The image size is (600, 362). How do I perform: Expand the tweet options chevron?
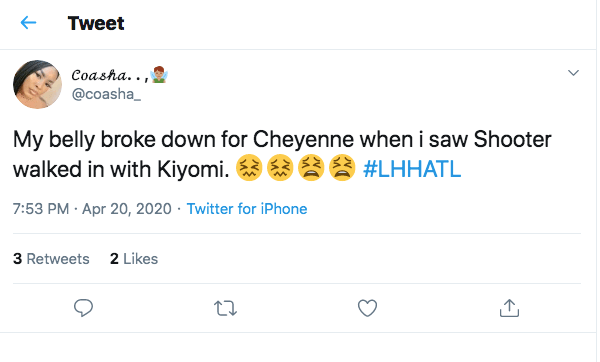pos(573,73)
